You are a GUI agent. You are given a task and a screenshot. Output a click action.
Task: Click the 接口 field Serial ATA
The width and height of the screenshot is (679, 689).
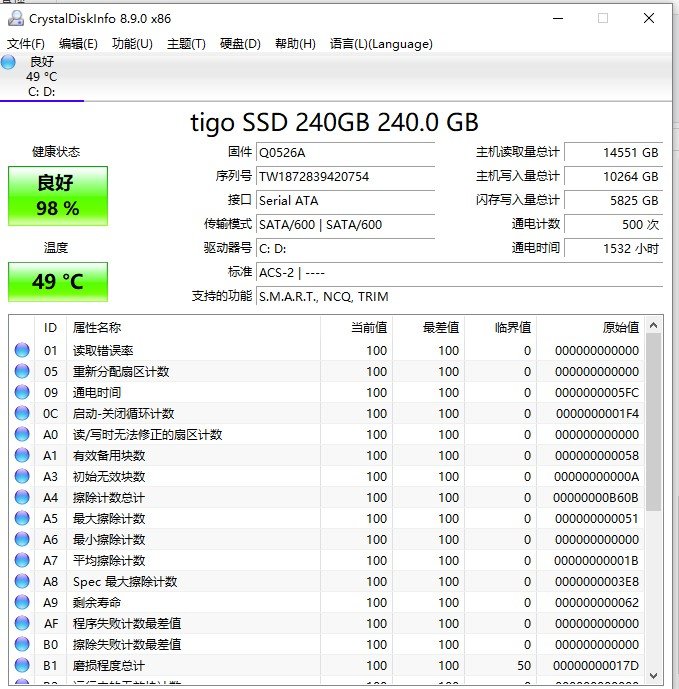[345, 200]
